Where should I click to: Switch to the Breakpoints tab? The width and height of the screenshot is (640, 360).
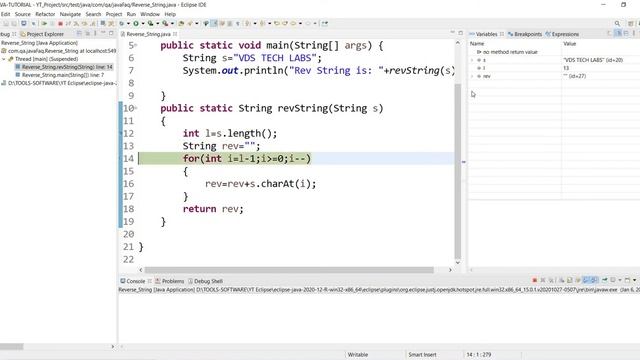point(525,34)
